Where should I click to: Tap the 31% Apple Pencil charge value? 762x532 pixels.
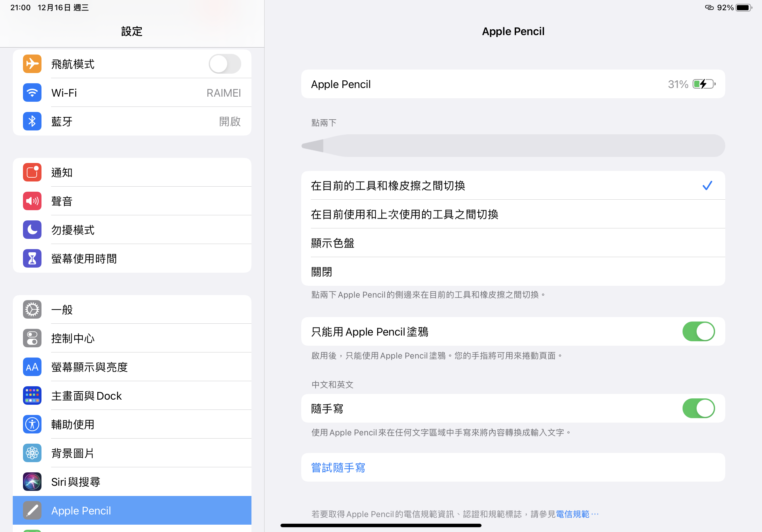pyautogui.click(x=678, y=84)
